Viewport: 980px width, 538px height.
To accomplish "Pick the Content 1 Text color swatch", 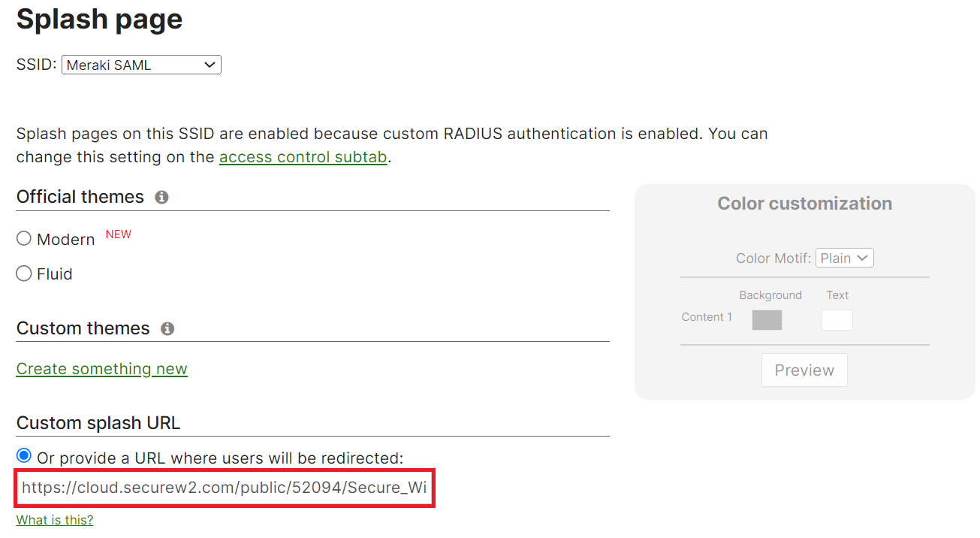I will click(x=837, y=320).
